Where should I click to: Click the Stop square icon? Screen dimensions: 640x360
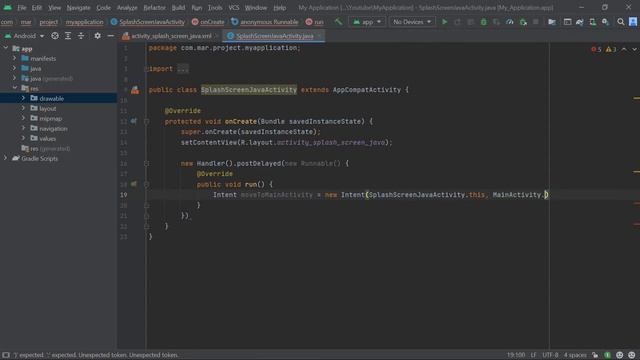[x=536, y=22]
